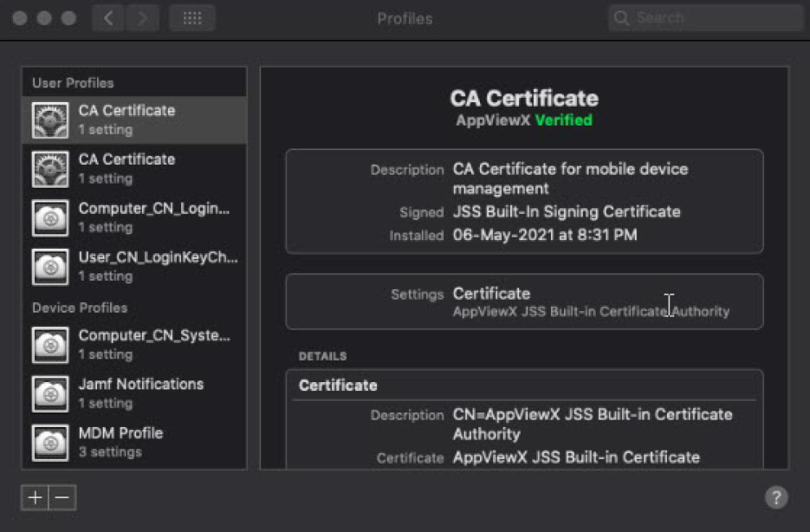Screen dimensions: 810x532
Task: Click the Jamf Notifications profile icon
Action: coord(50,394)
